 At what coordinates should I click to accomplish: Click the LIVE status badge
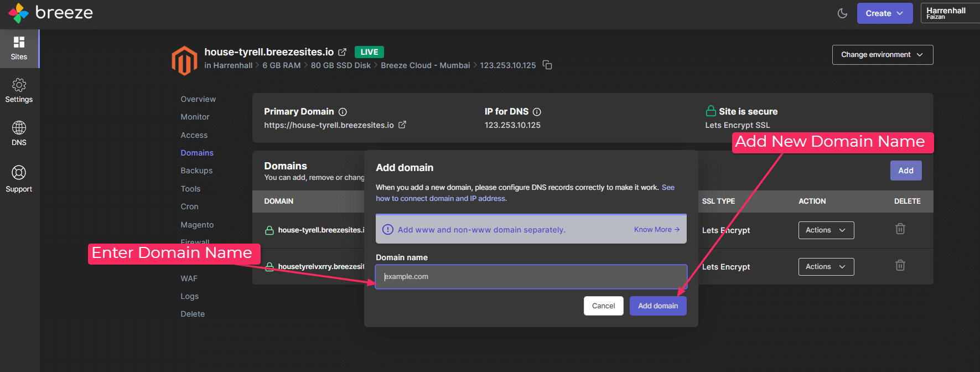[369, 52]
